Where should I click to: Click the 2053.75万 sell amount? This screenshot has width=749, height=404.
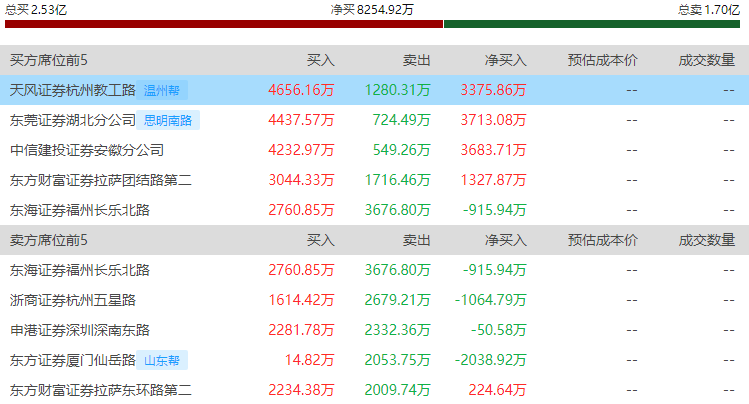point(397,361)
